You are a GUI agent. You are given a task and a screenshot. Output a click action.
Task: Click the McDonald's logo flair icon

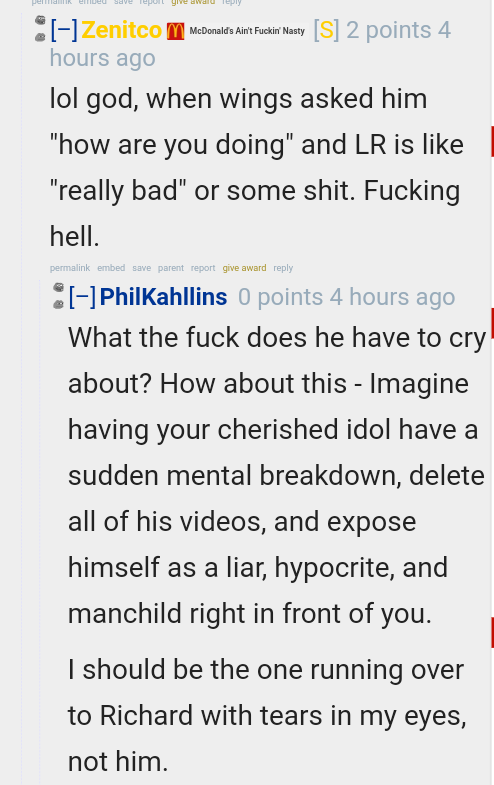(x=176, y=31)
